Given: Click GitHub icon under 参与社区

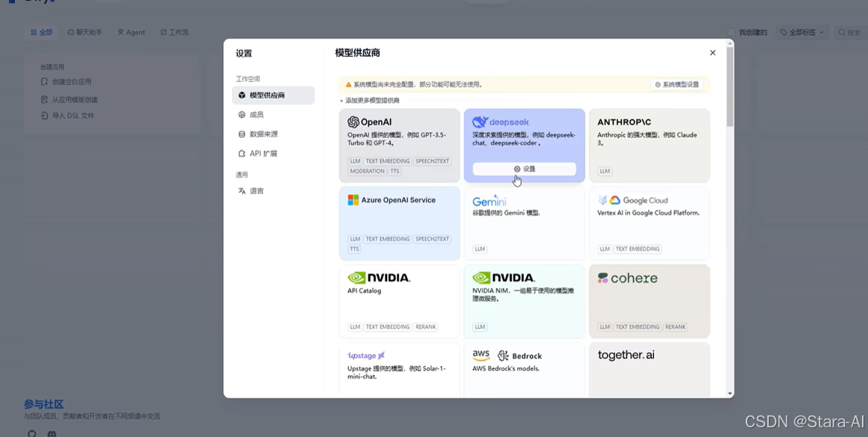Looking at the screenshot, I should coord(31,433).
